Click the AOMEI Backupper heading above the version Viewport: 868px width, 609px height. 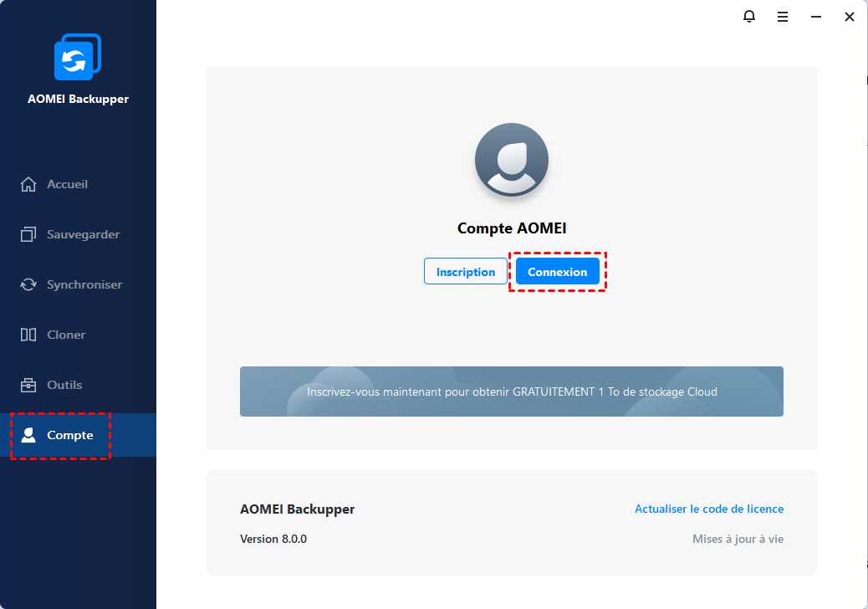pyautogui.click(x=297, y=509)
